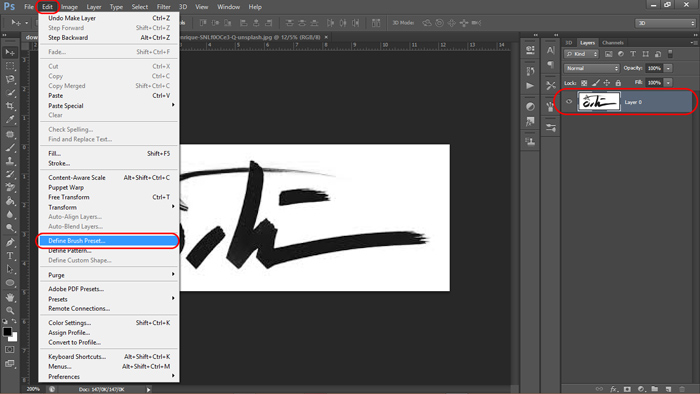The height and width of the screenshot is (394, 700).
Task: Select the Dodge tool
Action: click(10, 228)
